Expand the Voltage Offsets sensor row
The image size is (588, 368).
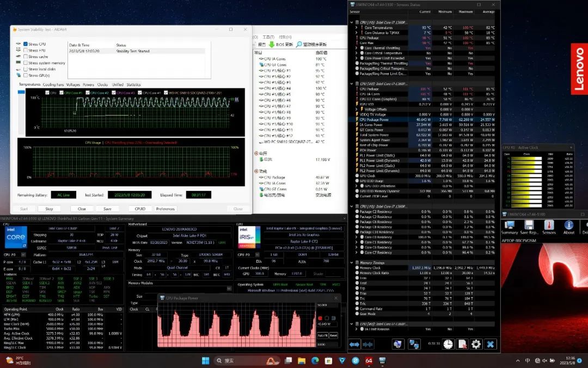click(357, 109)
